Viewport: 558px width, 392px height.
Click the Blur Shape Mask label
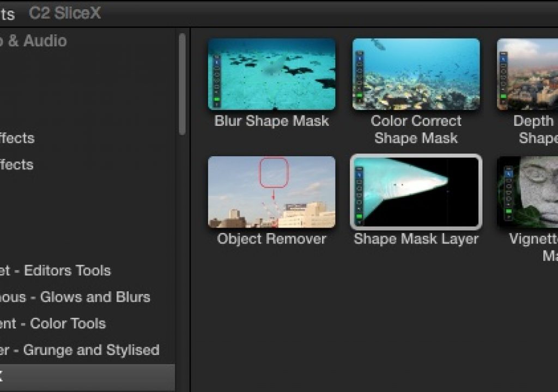pyautogui.click(x=271, y=121)
